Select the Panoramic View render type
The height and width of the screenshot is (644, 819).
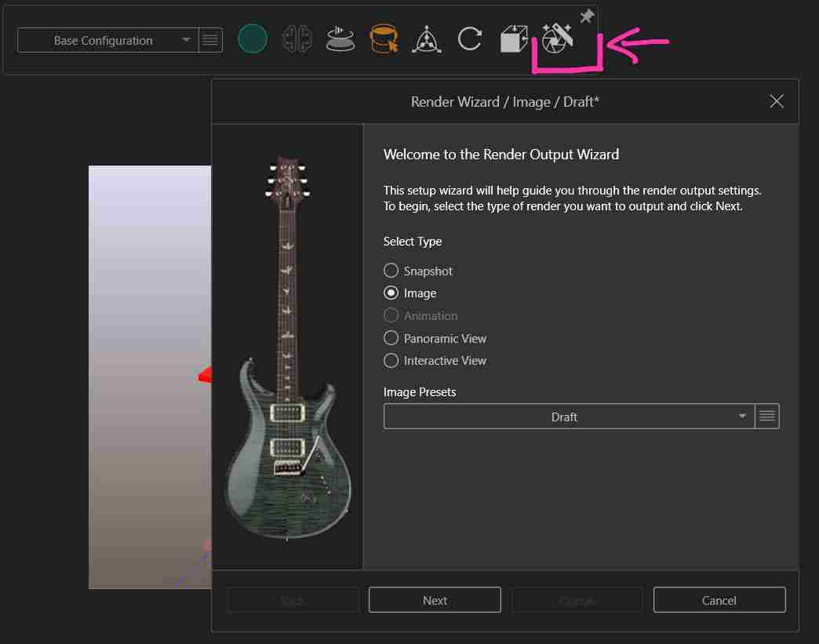click(x=435, y=338)
